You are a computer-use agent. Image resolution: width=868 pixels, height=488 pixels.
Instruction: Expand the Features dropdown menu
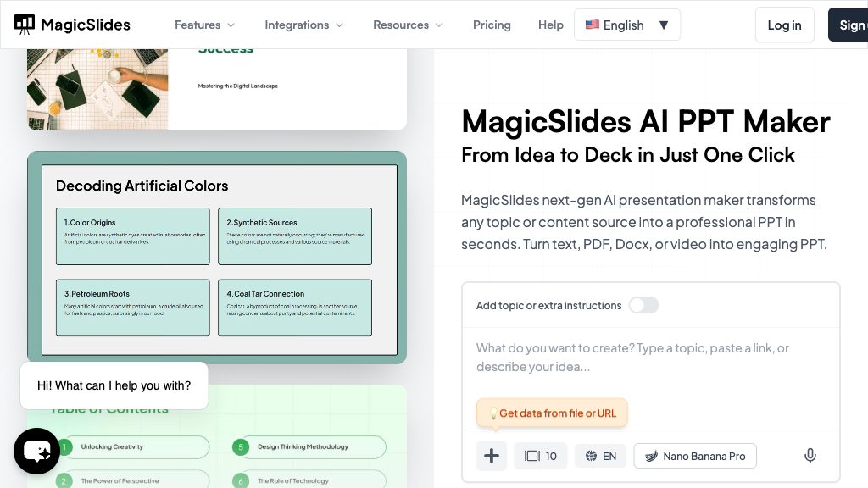pos(204,25)
